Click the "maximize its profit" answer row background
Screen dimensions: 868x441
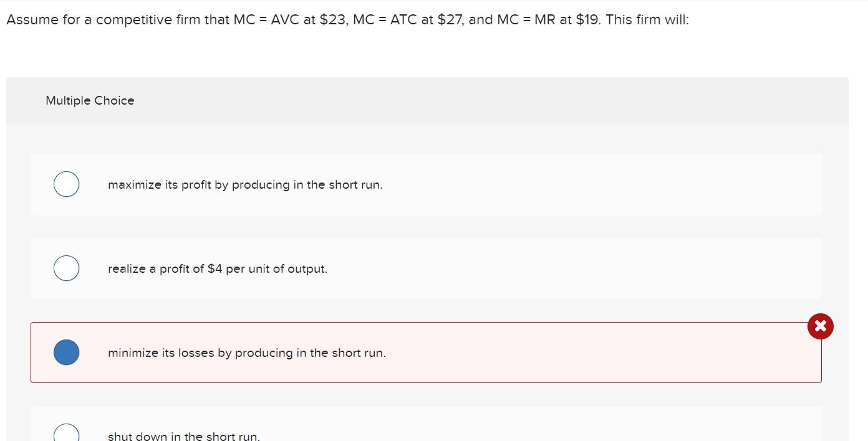coord(427,184)
